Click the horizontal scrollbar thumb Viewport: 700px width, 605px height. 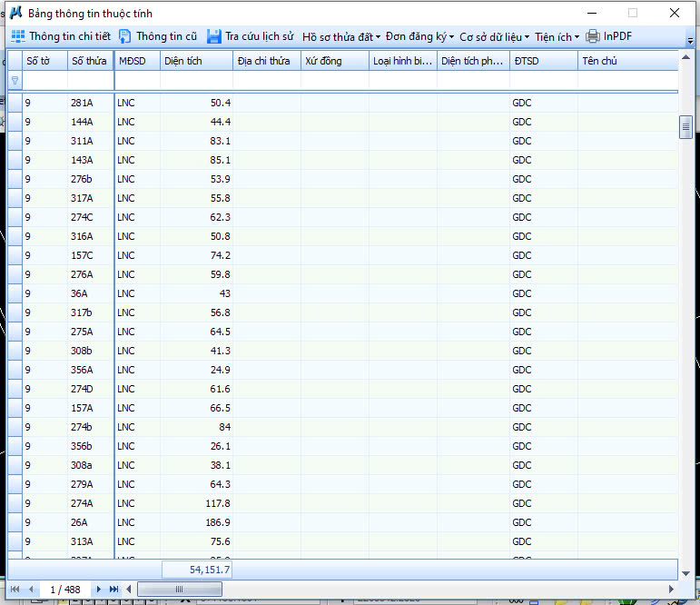[x=180, y=590]
